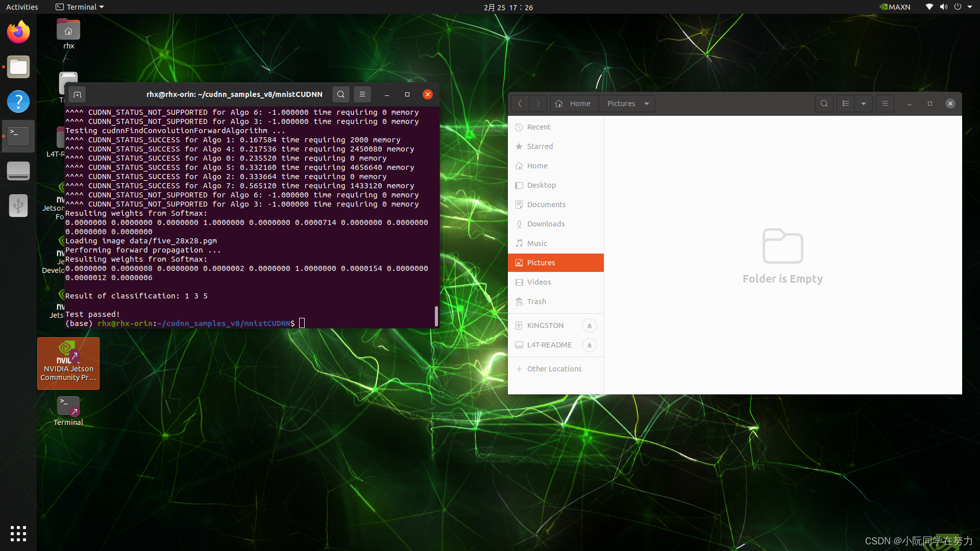Open search in terminal window
The height and width of the screenshot is (551, 980).
[x=341, y=94]
